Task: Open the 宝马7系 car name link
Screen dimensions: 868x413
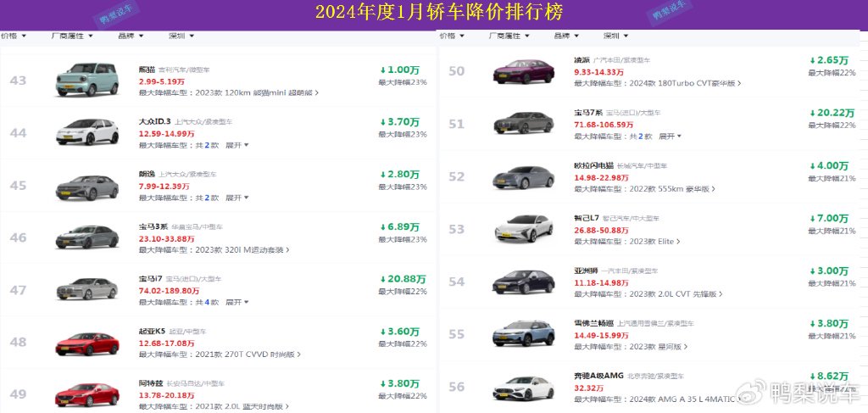Action: [587, 113]
